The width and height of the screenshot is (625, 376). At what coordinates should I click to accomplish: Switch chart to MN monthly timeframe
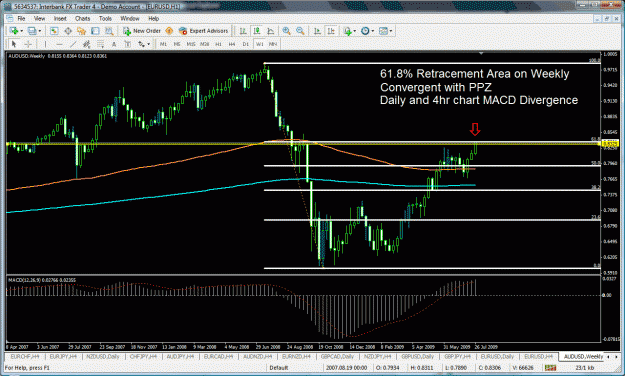273,44
